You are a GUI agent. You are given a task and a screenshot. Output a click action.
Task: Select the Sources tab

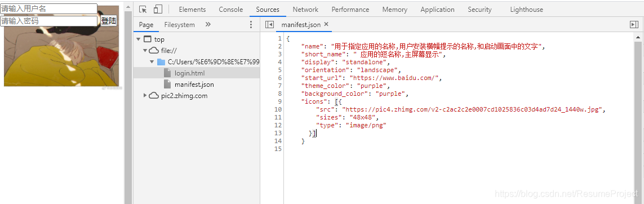coord(268,10)
